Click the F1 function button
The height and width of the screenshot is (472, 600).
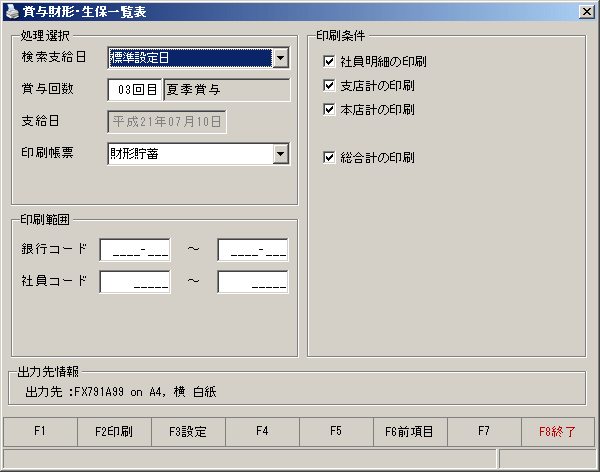coord(40,432)
